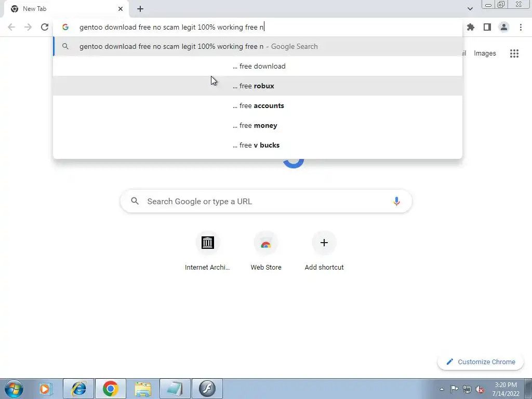Open the Internet Archive shortcut

click(x=207, y=251)
